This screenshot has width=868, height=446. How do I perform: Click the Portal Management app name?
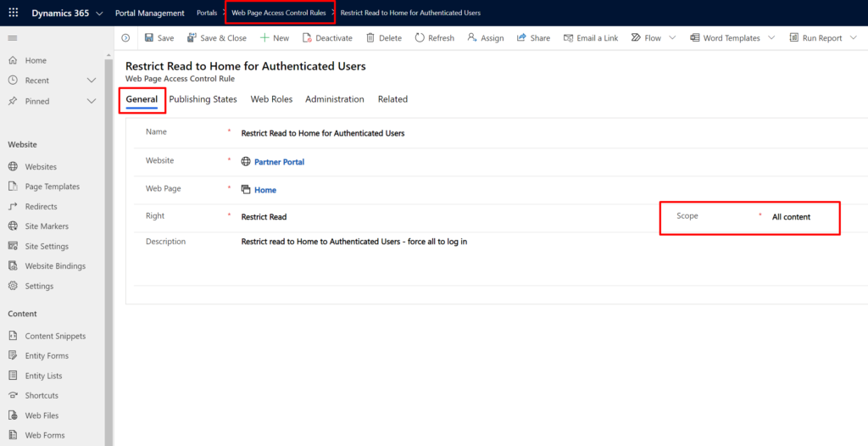pyautogui.click(x=149, y=13)
